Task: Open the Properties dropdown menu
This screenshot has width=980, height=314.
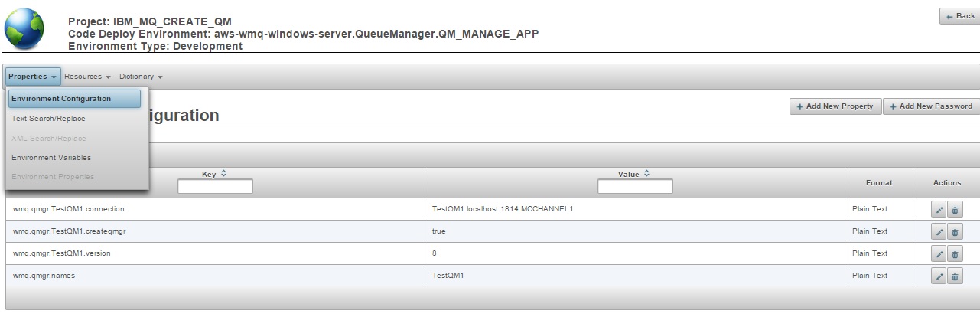Action: pyautogui.click(x=33, y=77)
